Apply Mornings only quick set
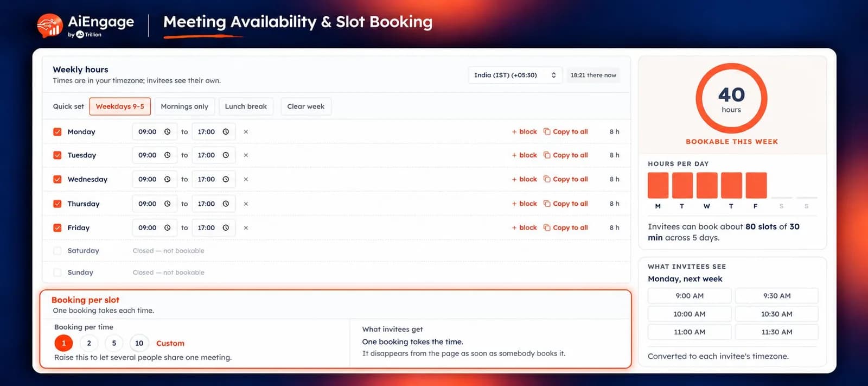Screen dimensions: 868x386 click(184, 106)
